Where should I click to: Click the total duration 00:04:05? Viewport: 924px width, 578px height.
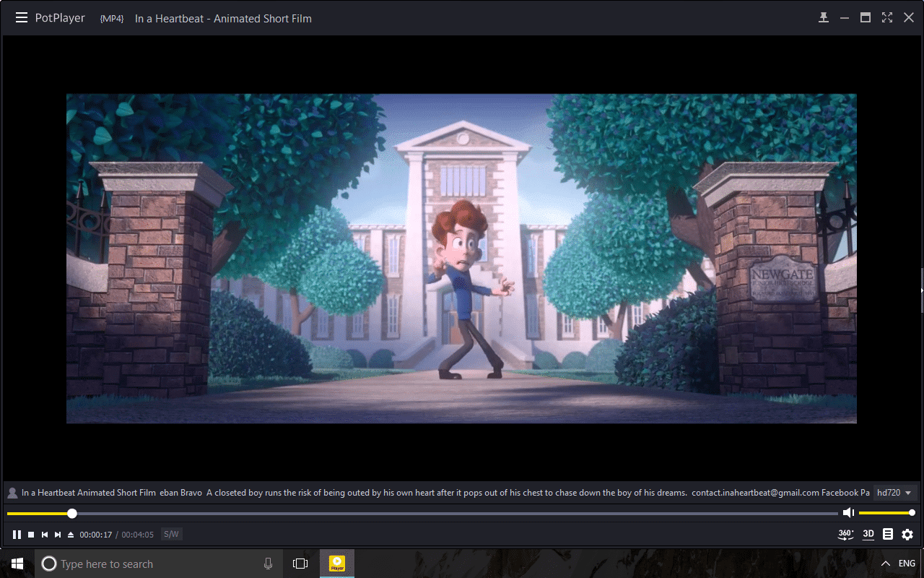pos(137,535)
